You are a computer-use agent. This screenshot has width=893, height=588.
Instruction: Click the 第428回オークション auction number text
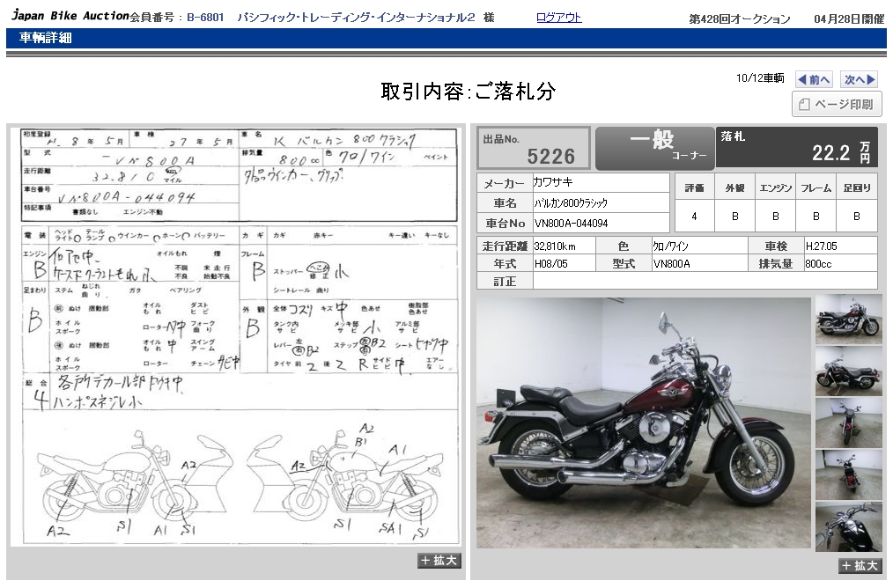pos(739,18)
